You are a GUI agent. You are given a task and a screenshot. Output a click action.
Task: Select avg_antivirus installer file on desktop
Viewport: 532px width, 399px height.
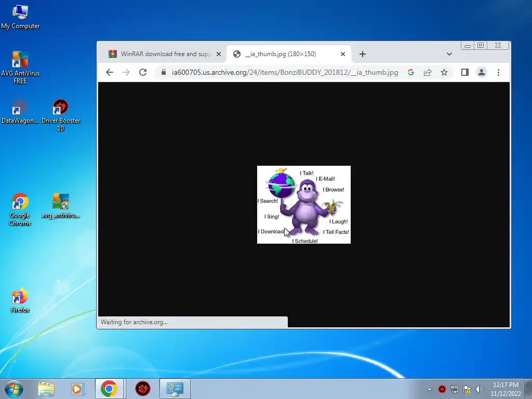pos(61,206)
